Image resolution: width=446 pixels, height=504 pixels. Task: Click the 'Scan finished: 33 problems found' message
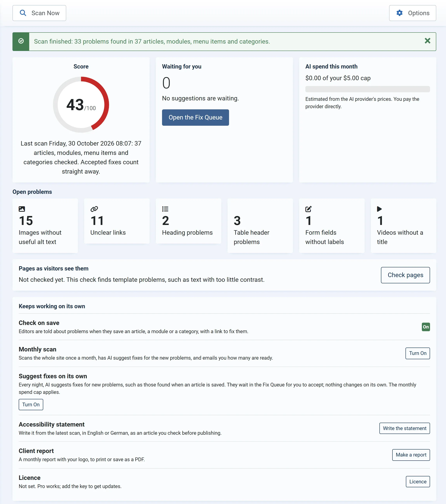[152, 41]
